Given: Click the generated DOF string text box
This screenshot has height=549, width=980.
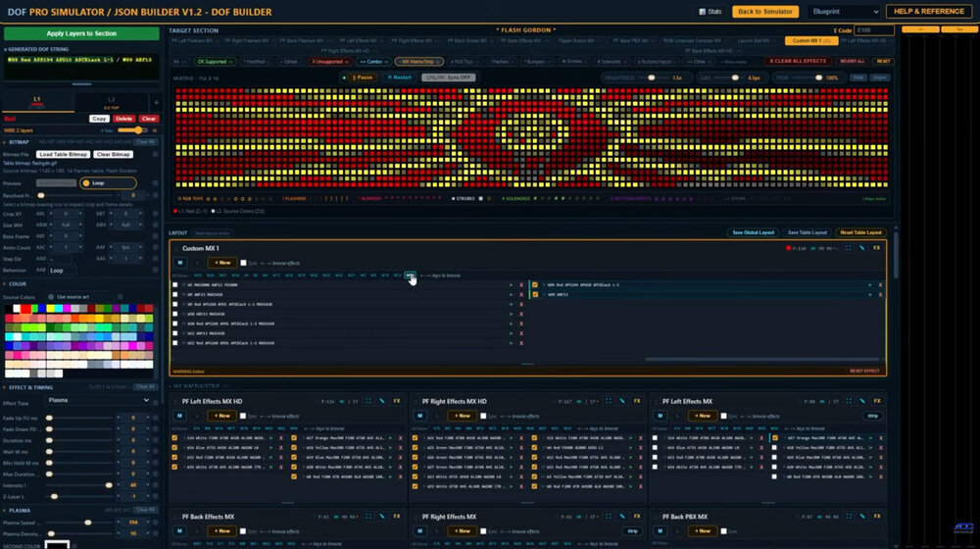Looking at the screenshot, I should click(x=81, y=67).
